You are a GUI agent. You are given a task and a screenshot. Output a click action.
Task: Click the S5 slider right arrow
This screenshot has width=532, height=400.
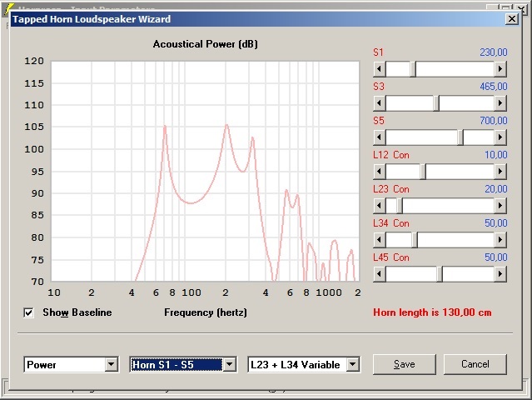click(500, 137)
